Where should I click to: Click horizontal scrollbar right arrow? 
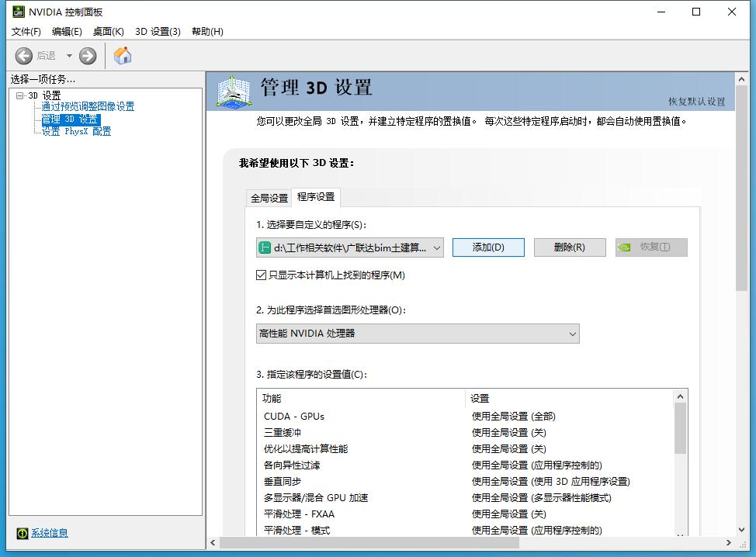pyautogui.click(x=729, y=543)
